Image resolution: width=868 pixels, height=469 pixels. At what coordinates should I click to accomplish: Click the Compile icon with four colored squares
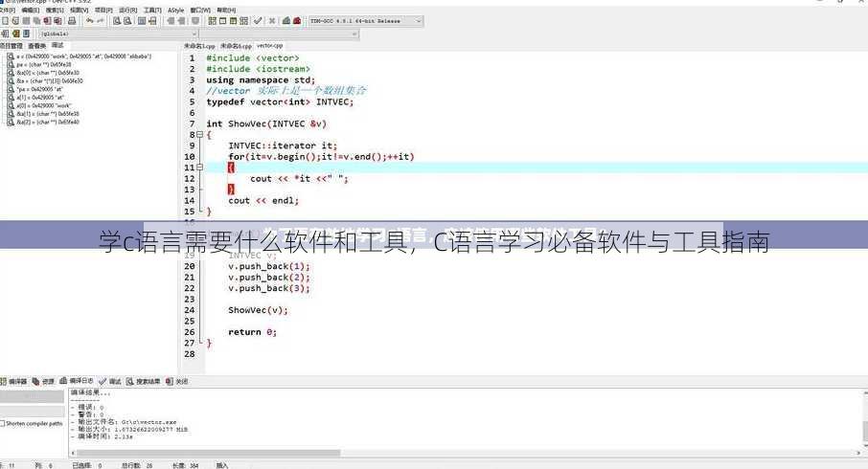click(x=212, y=20)
